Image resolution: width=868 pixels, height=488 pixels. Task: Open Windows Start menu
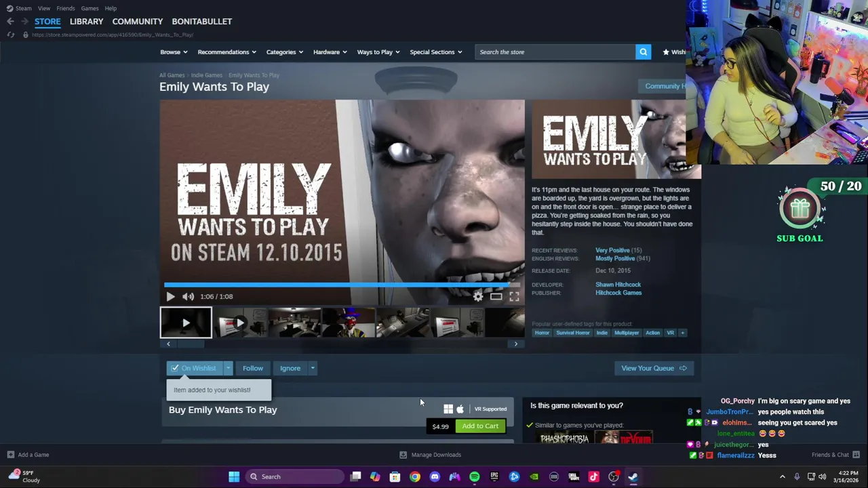pos(234,476)
